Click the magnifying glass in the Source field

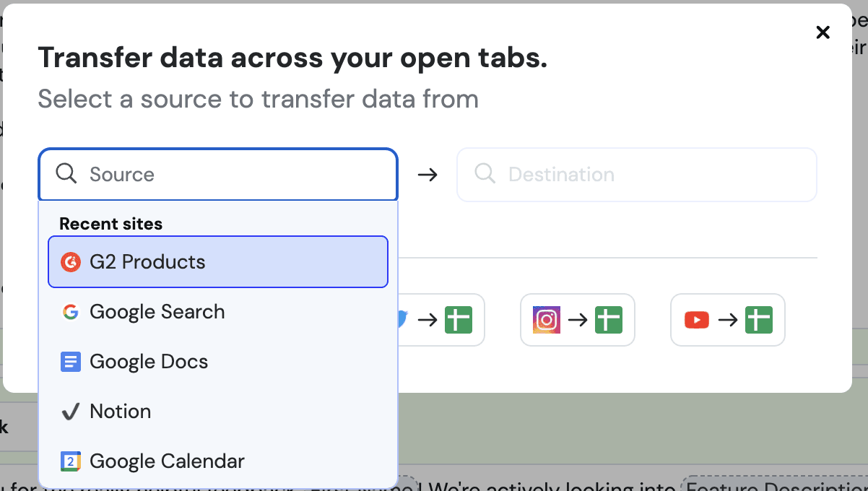[66, 174]
